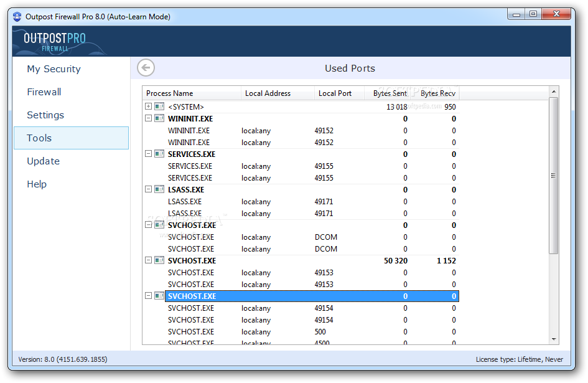Minimize the Outpost Firewall window
Screen dimensions: 588x383
(516, 14)
